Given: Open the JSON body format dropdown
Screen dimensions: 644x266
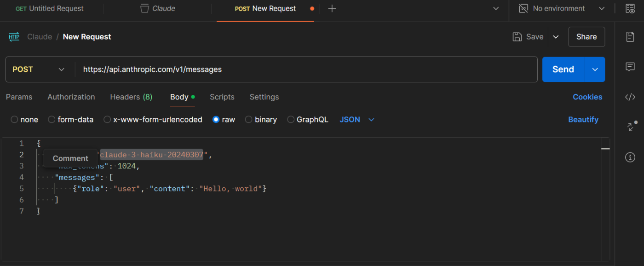Looking at the screenshot, I should (357, 120).
